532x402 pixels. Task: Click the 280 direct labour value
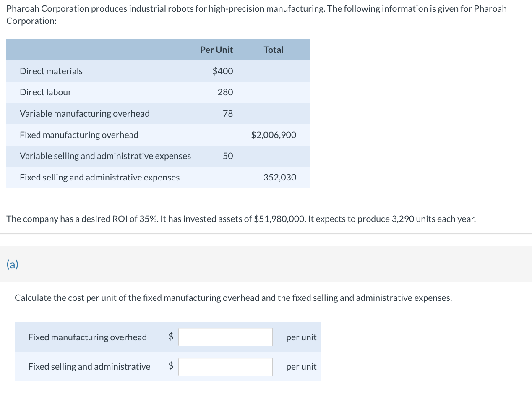tap(225, 92)
